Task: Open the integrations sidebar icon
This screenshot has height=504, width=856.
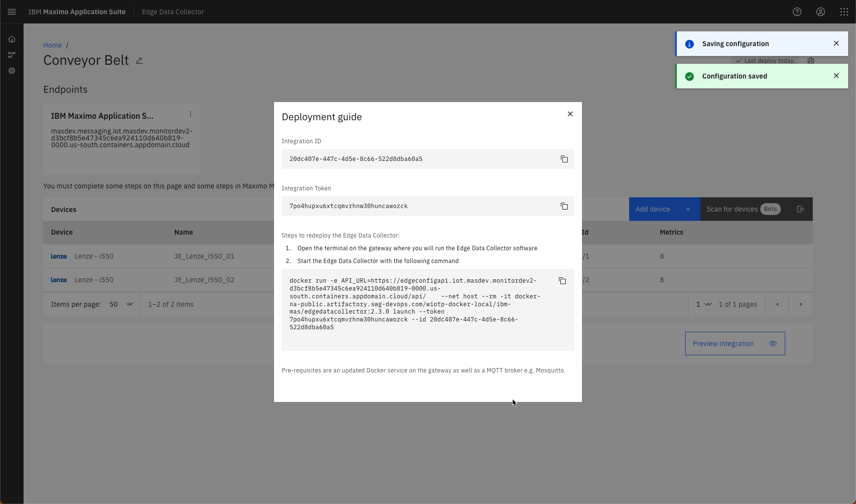Action: (x=12, y=55)
